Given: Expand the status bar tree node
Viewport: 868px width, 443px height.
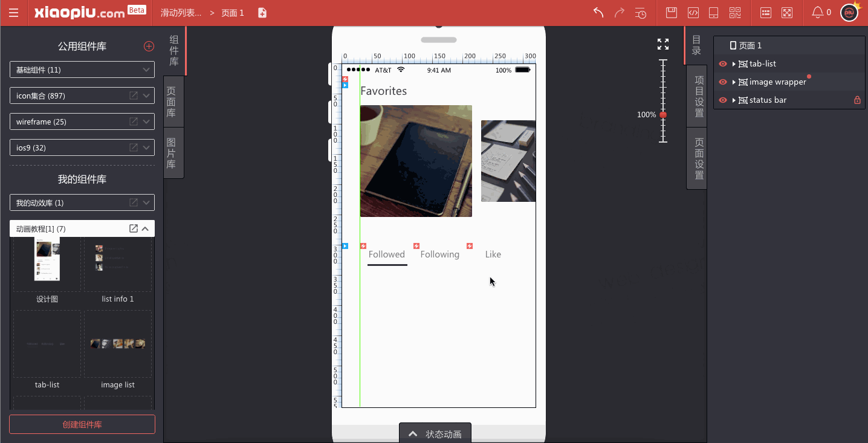Looking at the screenshot, I should coord(734,100).
